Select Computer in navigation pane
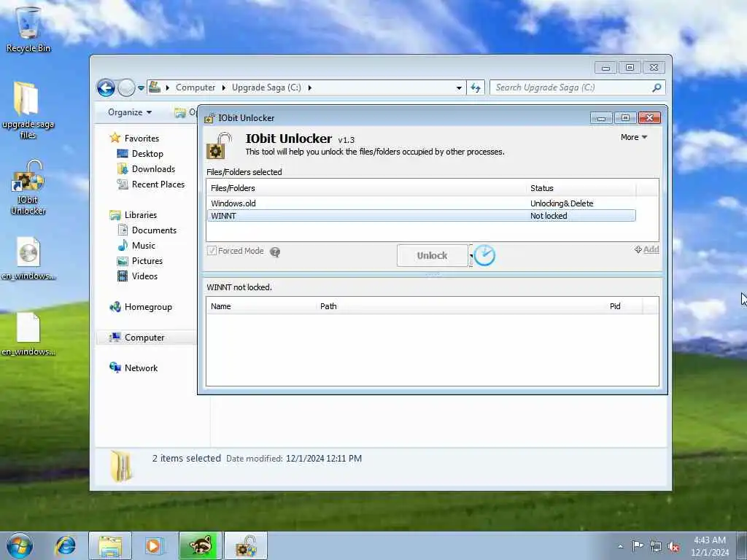Image resolution: width=747 pixels, height=560 pixels. [144, 337]
